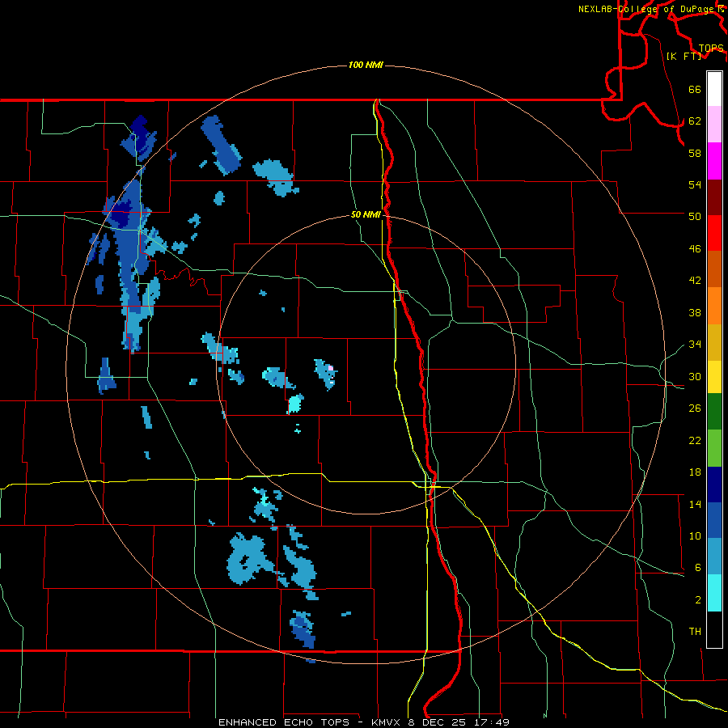Click the '34' legend value
The width and height of the screenshot is (728, 728).
[695, 345]
